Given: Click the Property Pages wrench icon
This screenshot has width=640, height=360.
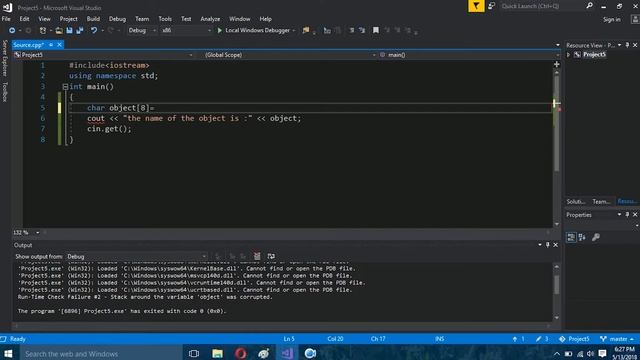Looking at the screenshot, I should [x=596, y=237].
